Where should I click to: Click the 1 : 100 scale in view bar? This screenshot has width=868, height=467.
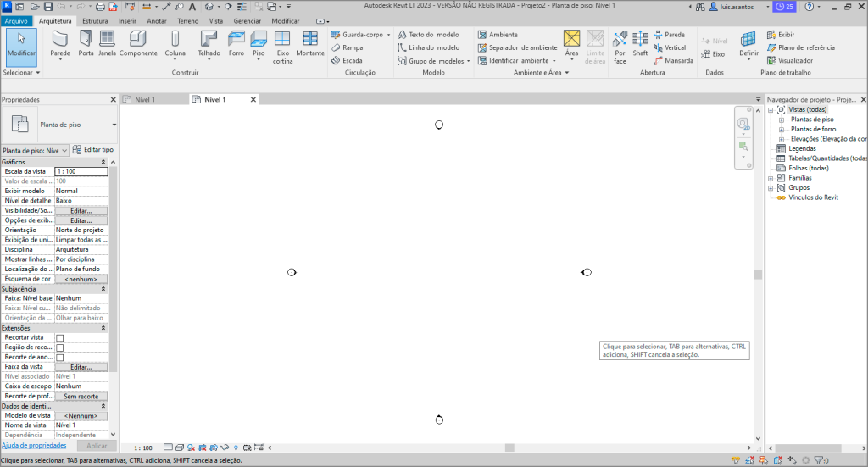(143, 448)
